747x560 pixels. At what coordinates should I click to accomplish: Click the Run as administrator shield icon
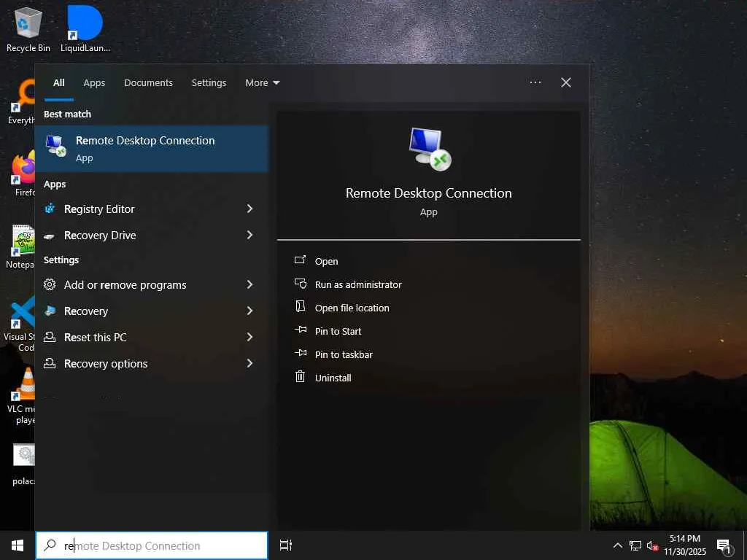(300, 284)
